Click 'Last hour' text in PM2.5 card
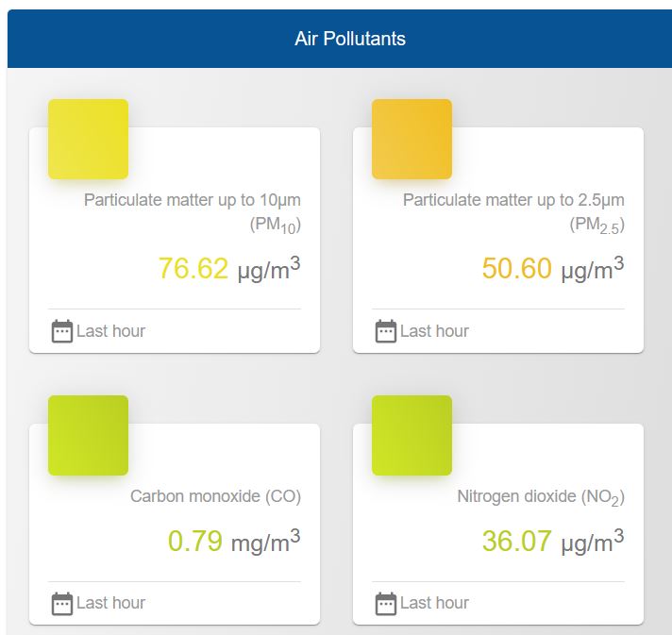Image resolution: width=672 pixels, height=635 pixels. tap(434, 331)
